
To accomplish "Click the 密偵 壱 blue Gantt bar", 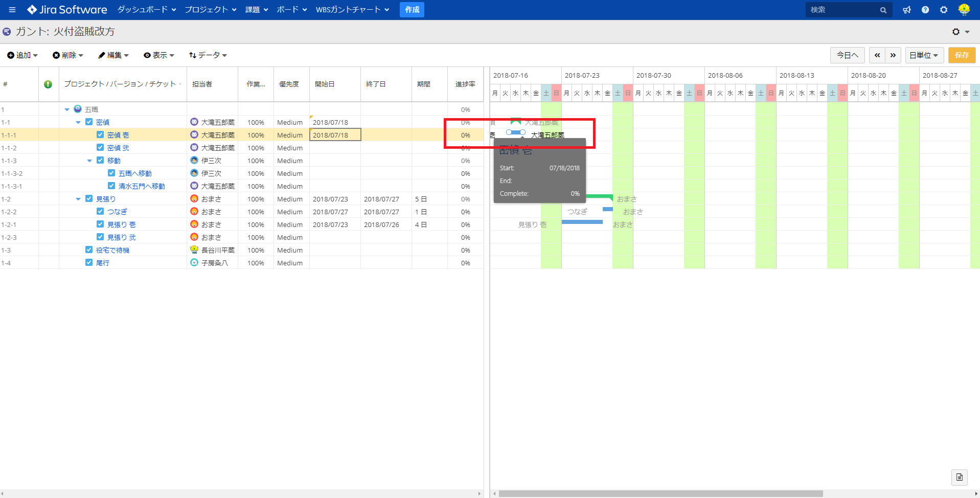I will click(516, 132).
